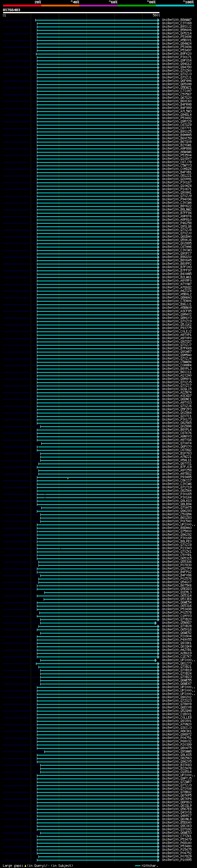This screenshot has width=197, height=868.
Task: Select label UniRef100_Q67G20
Action: coord(177,98)
